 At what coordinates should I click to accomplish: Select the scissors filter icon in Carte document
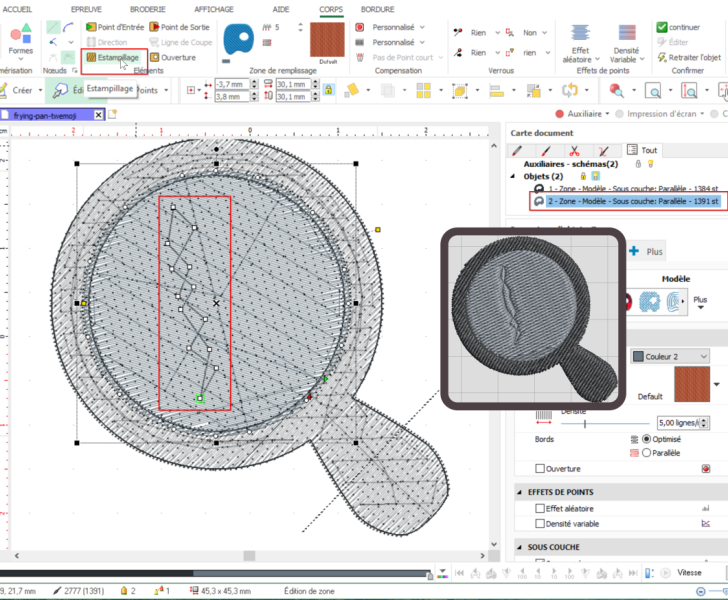(x=574, y=150)
